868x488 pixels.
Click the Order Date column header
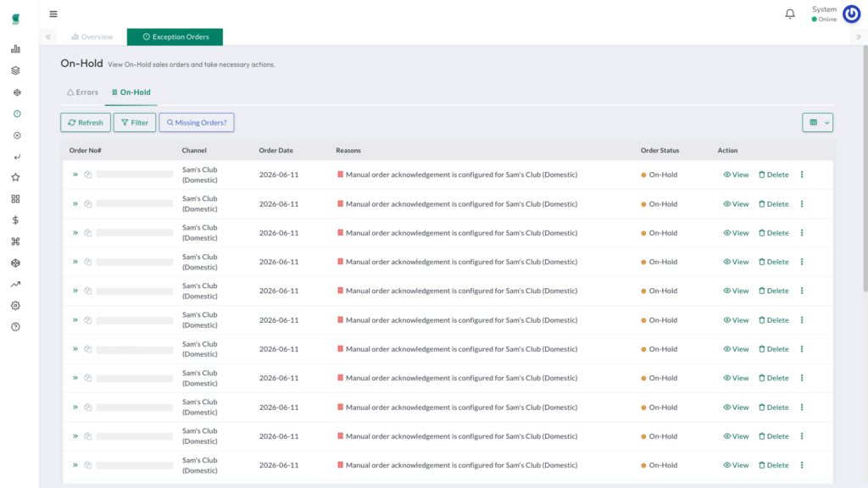(x=275, y=151)
